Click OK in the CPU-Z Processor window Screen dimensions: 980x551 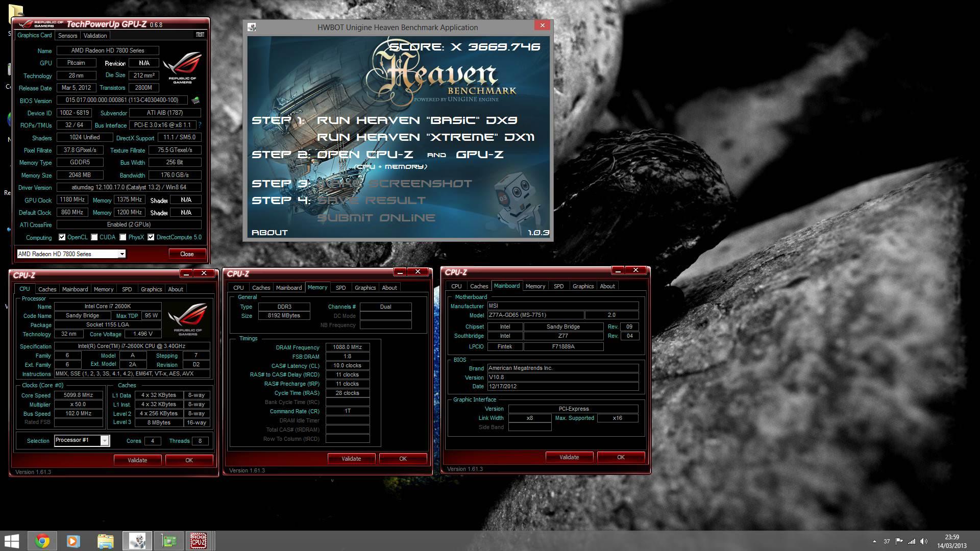point(189,460)
